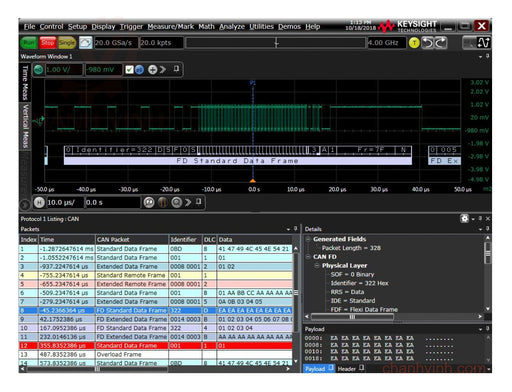Open the Measure/Mark menu
Screen dimensions: 512x392
click(x=171, y=27)
